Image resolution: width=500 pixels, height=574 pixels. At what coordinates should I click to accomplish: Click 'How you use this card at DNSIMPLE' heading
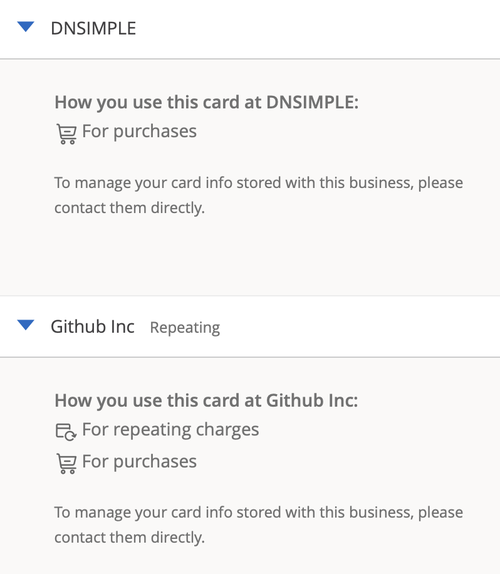pos(206,102)
